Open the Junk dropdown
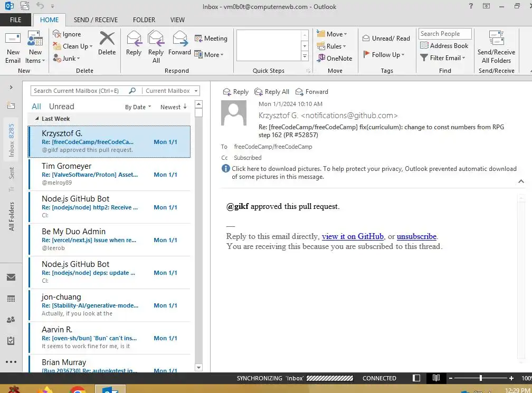 (x=66, y=59)
